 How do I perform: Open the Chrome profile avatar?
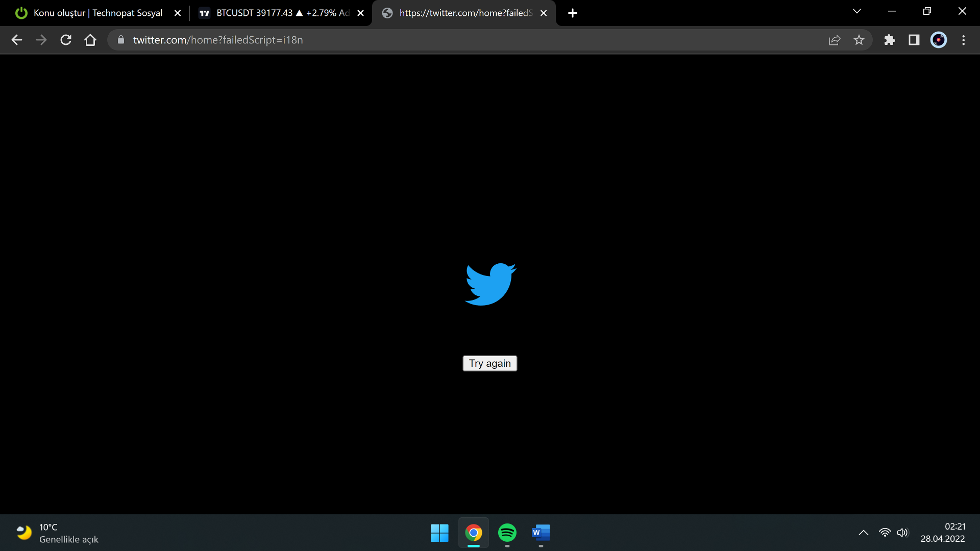click(x=939, y=40)
